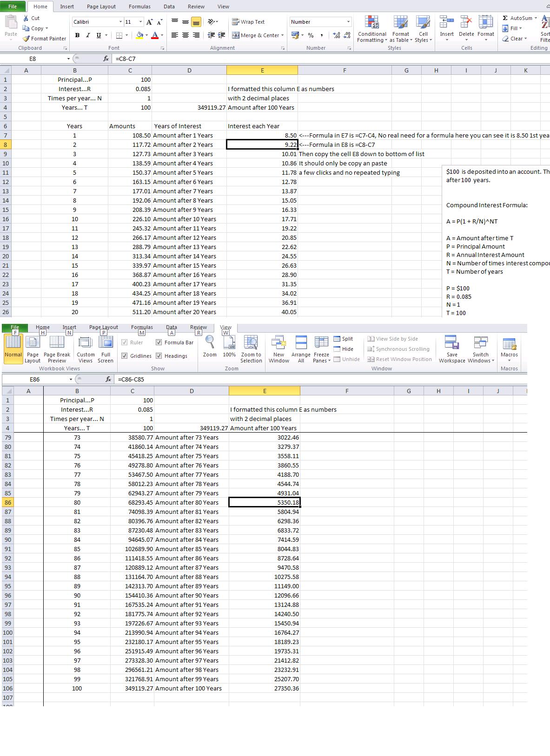The image size is (550, 756).
Task: Switch to the Page Layout ribbon tab
Action: point(101,7)
